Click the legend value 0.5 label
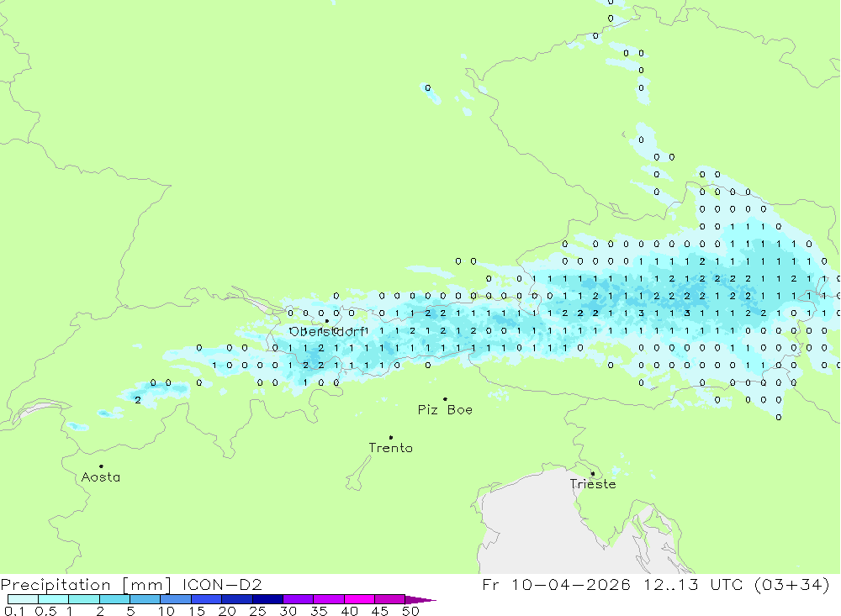Image resolution: width=841 pixels, height=616 pixels. click(x=45, y=611)
